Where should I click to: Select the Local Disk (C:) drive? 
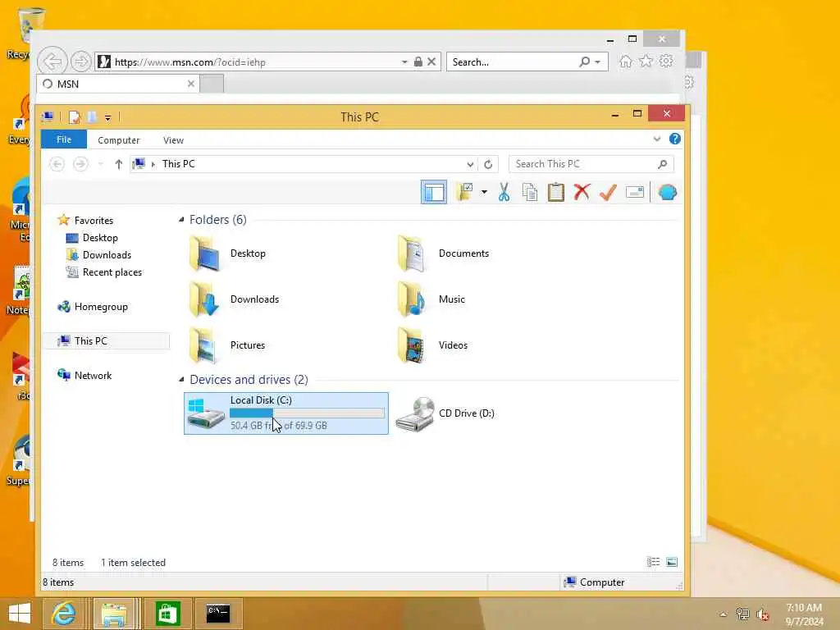pos(286,413)
